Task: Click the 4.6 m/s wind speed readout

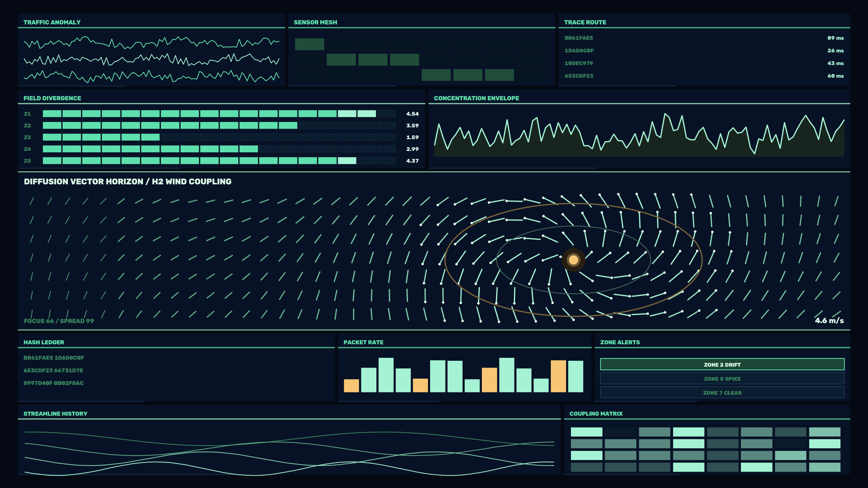Action: point(829,321)
